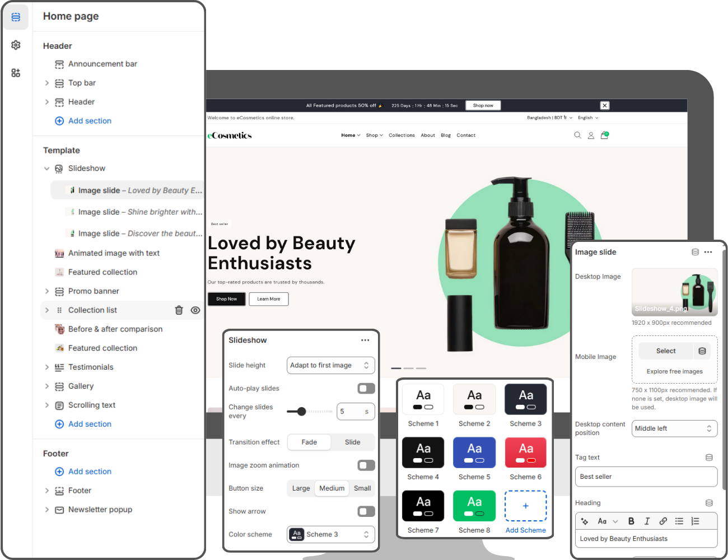This screenshot has width=728, height=560.
Task: Open the cart icon in store header
Action: point(604,135)
